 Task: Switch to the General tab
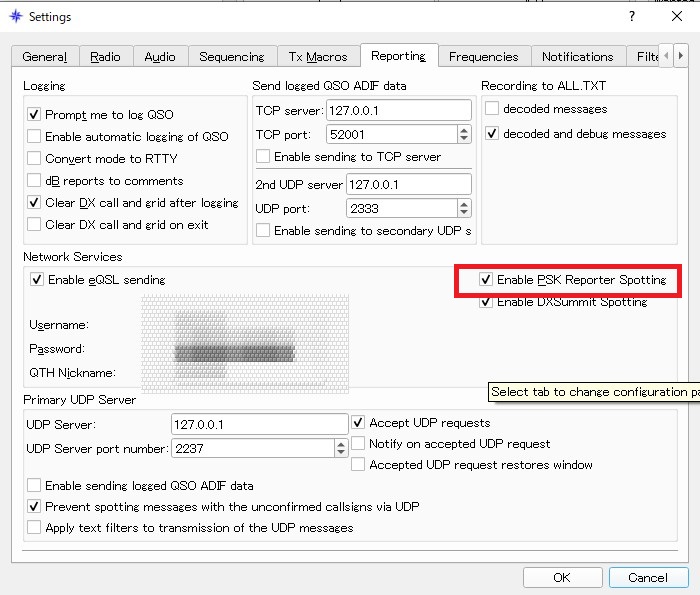45,57
